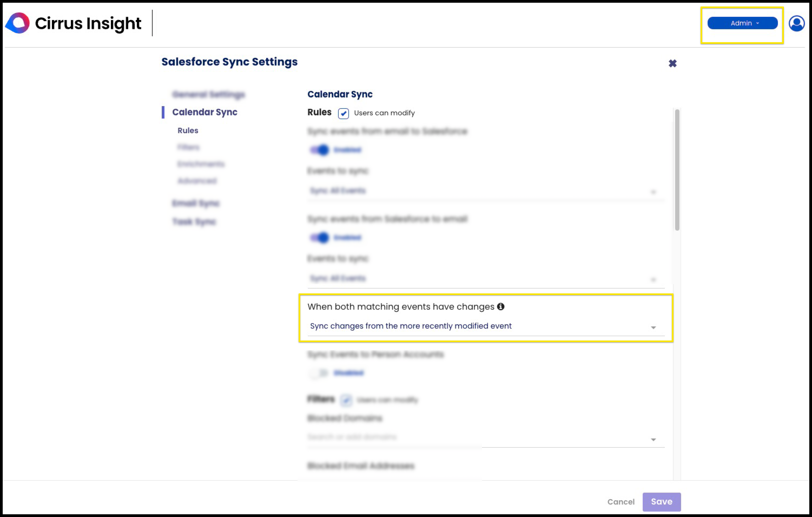Toggle the Rules 'Users can modify' checkbox
Image resolution: width=812 pixels, height=517 pixels.
344,113
